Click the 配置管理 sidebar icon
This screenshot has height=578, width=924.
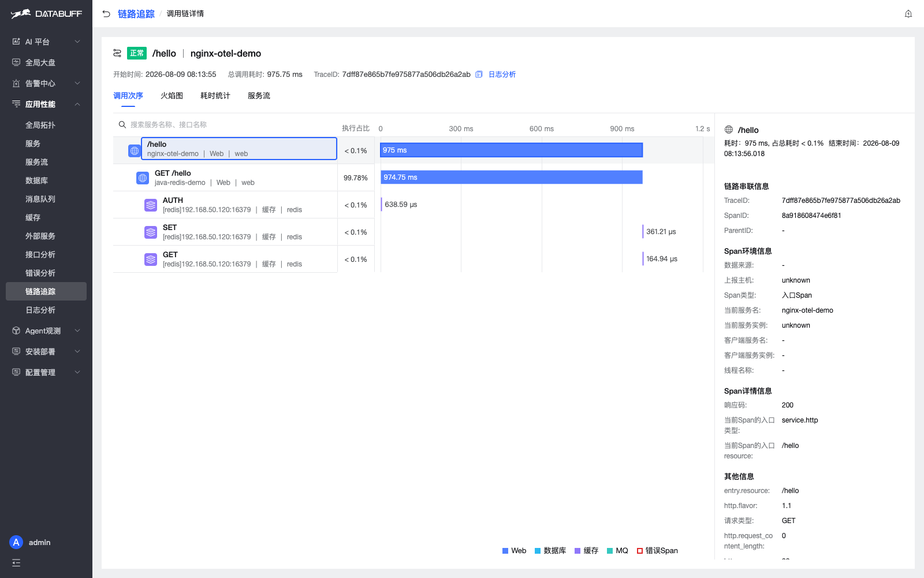click(16, 372)
